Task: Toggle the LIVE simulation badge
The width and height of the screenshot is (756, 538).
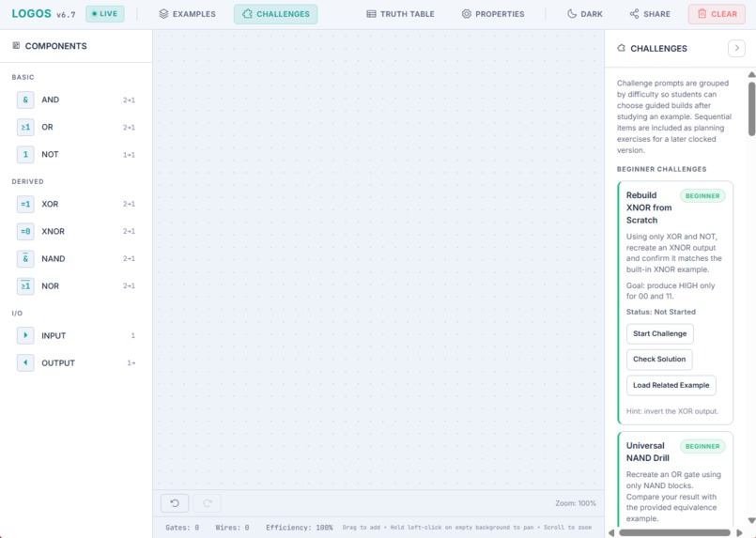Action: pos(104,13)
